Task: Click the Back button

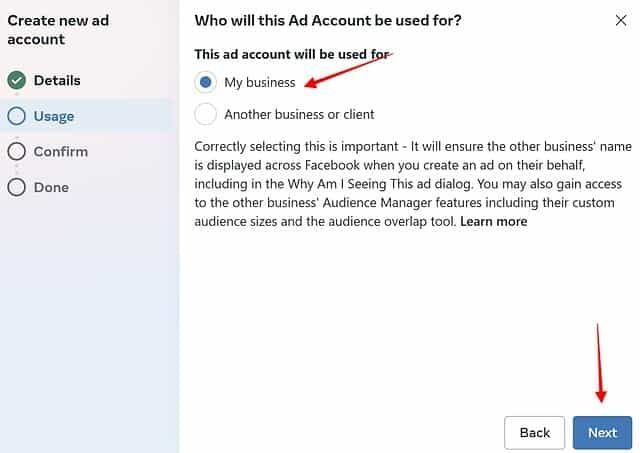Action: [535, 433]
